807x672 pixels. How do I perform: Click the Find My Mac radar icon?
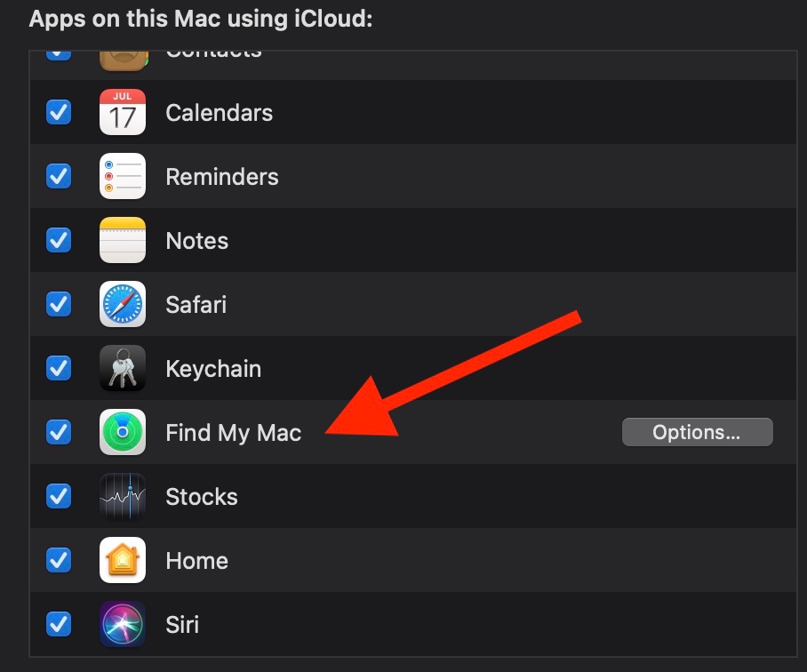point(123,432)
